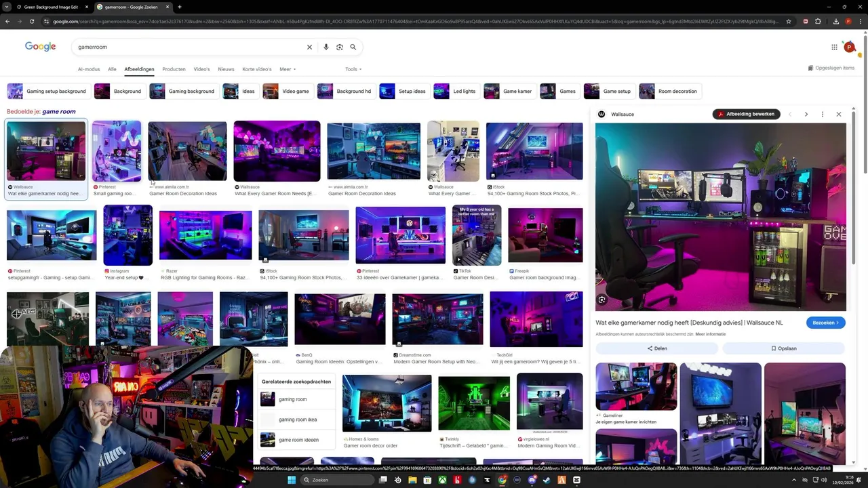
Task: Open Chrome extensions puzzle icon
Action: click(818, 22)
